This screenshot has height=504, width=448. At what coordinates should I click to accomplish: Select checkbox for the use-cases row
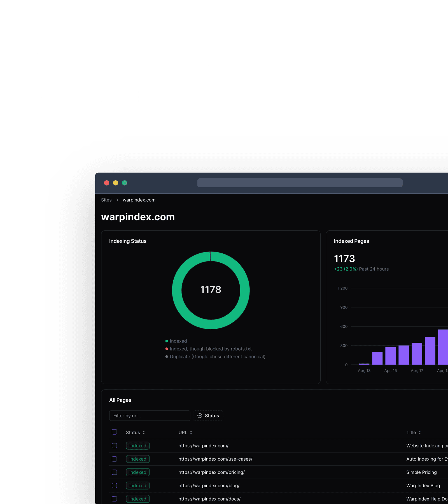coord(114,459)
